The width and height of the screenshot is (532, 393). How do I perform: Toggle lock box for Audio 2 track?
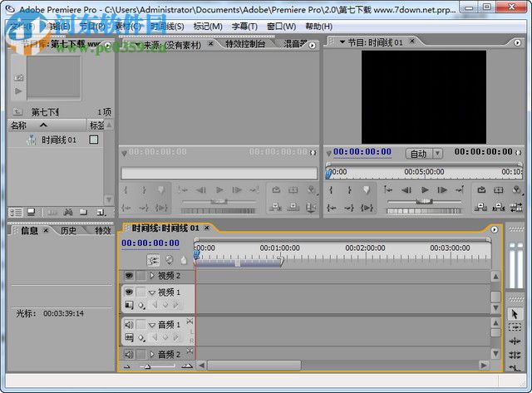141,355
